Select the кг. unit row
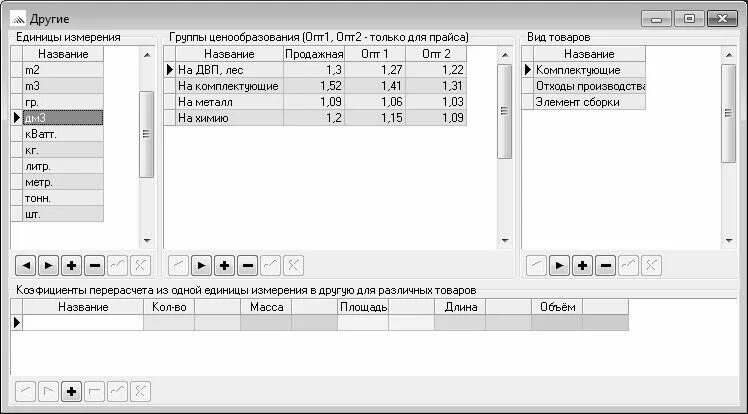 coord(63,150)
